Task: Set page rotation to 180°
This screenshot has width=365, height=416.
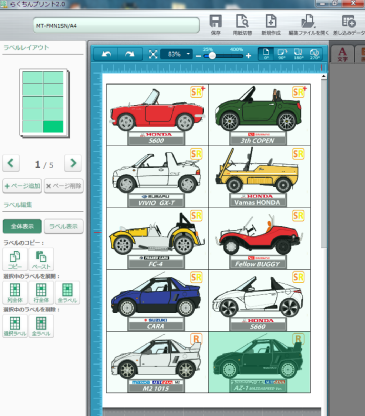Action: pos(298,54)
